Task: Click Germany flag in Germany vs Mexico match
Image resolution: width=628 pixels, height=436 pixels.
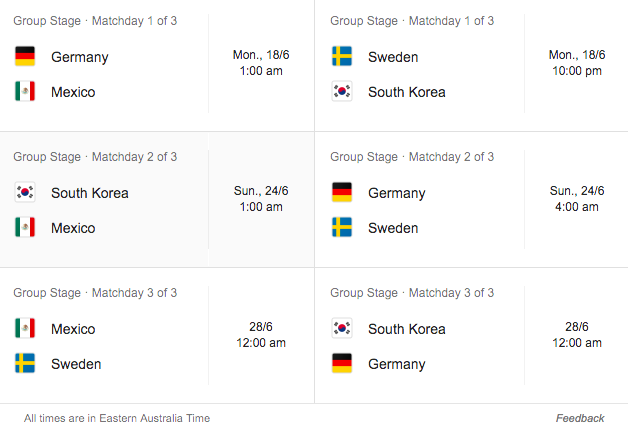Action: 25,56
